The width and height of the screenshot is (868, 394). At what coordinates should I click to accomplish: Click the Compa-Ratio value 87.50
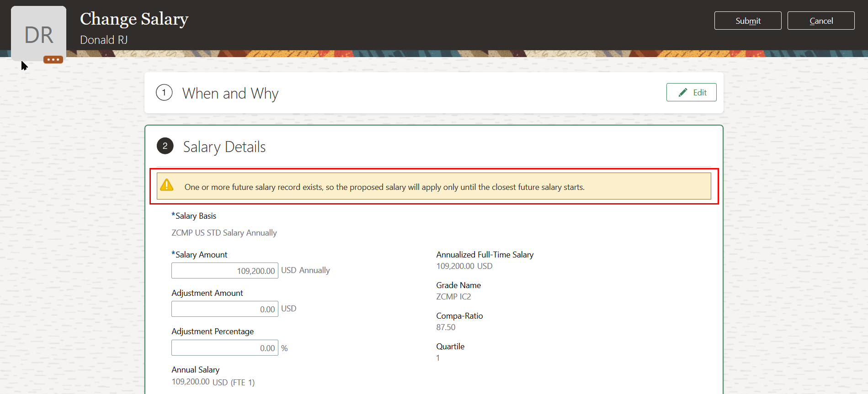pyautogui.click(x=446, y=327)
